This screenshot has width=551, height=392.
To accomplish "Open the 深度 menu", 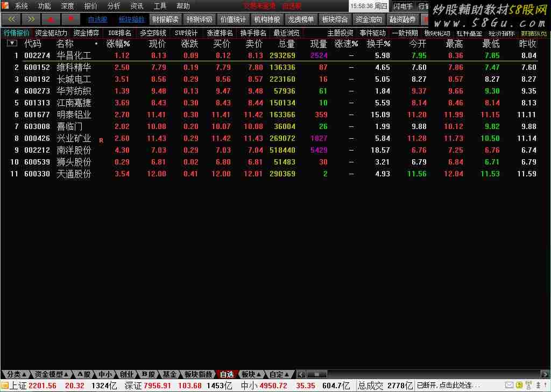I will coord(67,6).
